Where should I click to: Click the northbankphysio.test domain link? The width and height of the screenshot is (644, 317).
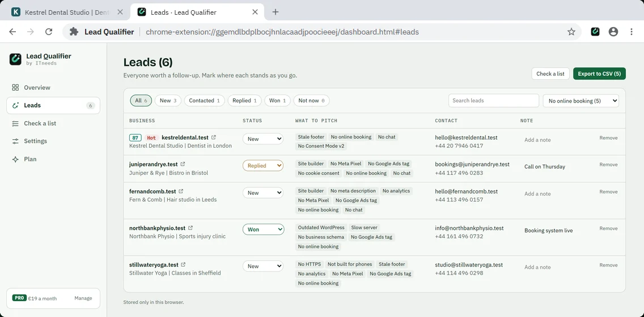coord(157,228)
